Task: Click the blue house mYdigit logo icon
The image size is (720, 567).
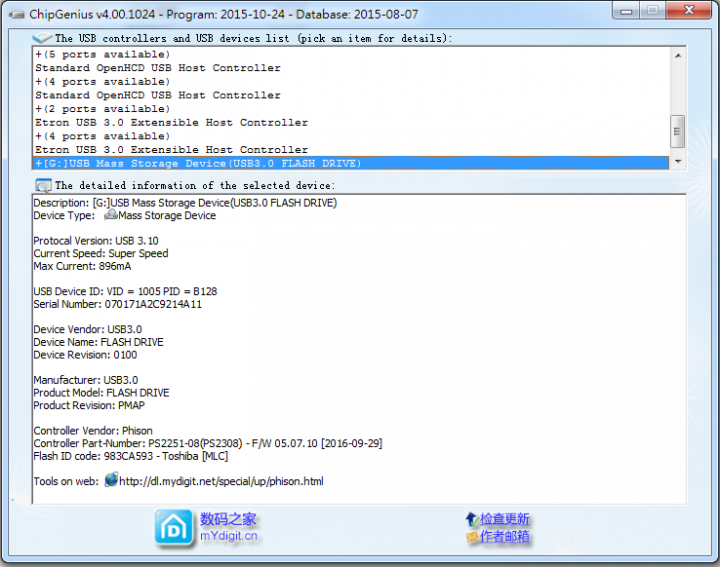Action: (x=174, y=528)
